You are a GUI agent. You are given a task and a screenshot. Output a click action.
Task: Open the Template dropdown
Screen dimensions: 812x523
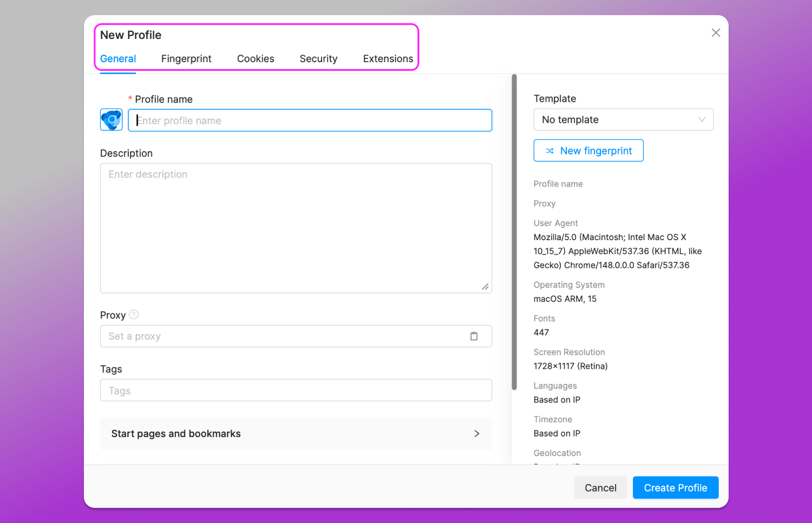(624, 120)
